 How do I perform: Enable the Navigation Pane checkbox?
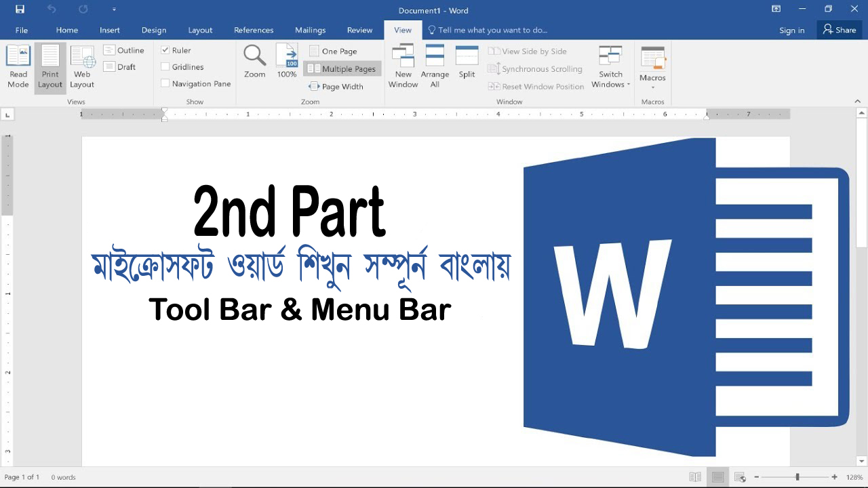coord(165,83)
